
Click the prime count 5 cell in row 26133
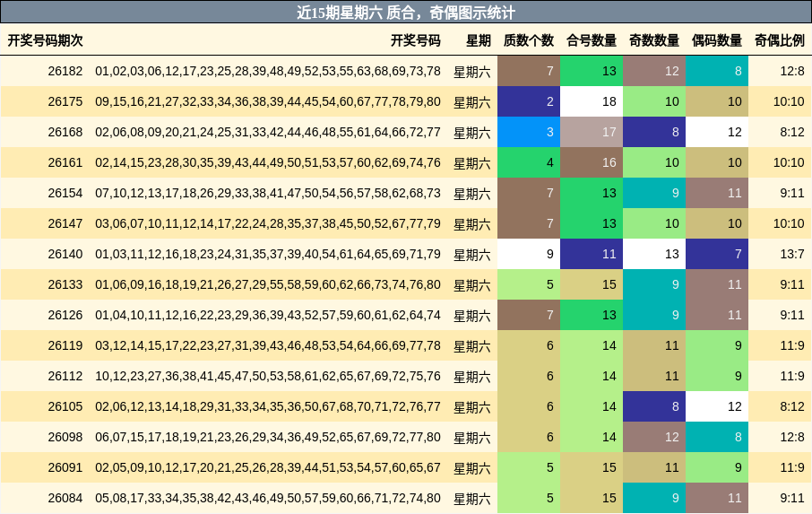(x=529, y=284)
